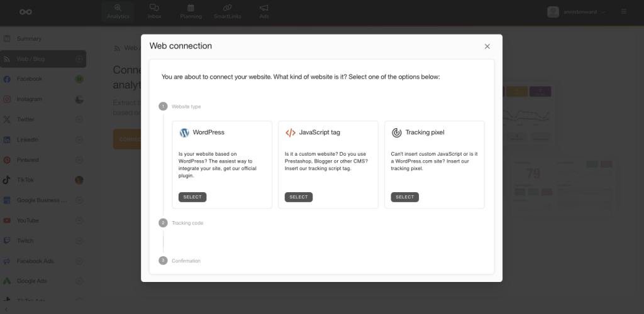Select the Tracking pixel option

point(404,197)
